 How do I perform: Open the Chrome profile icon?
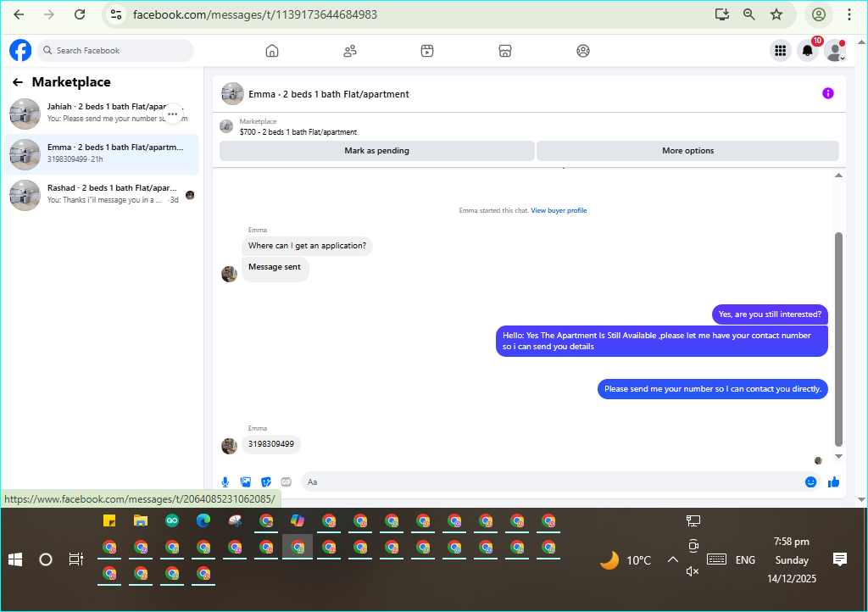click(819, 14)
